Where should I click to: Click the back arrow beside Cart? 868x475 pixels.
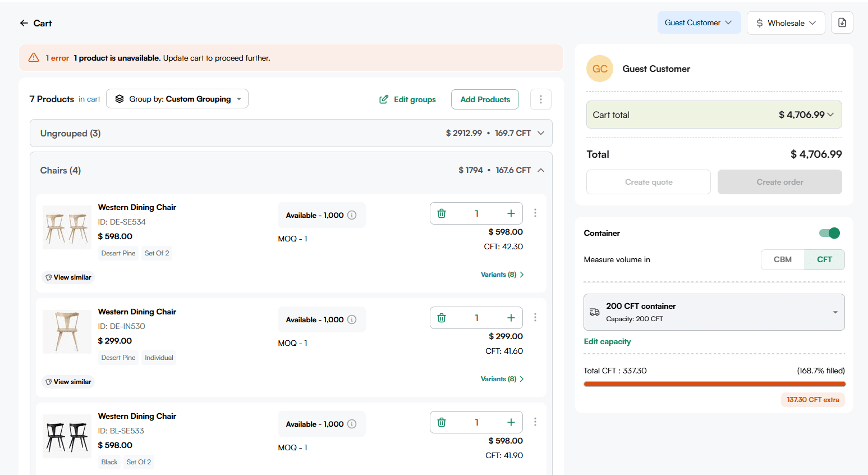coord(24,23)
